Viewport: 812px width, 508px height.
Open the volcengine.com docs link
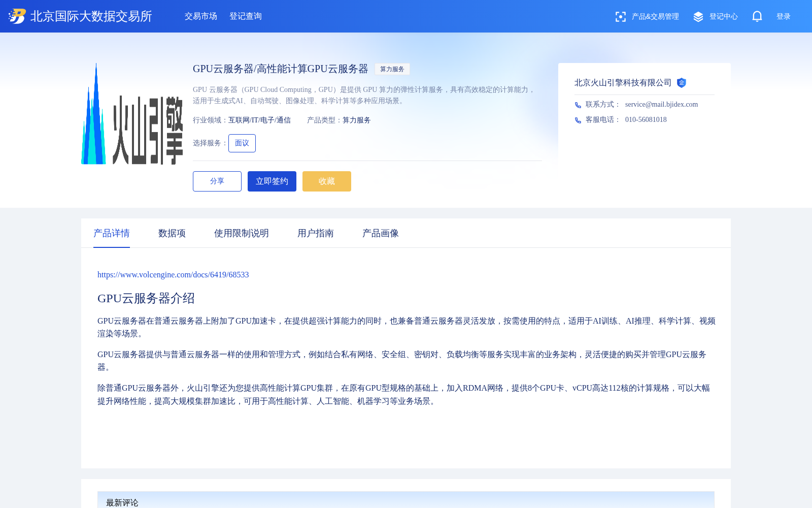173,275
